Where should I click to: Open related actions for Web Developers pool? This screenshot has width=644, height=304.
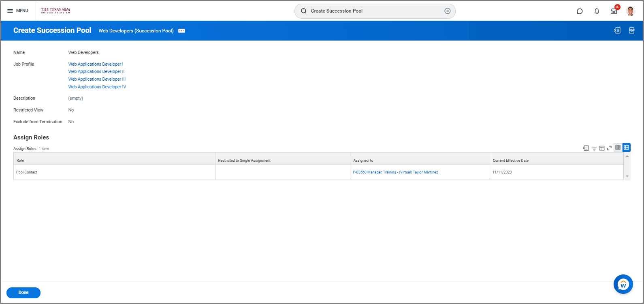coord(181,31)
